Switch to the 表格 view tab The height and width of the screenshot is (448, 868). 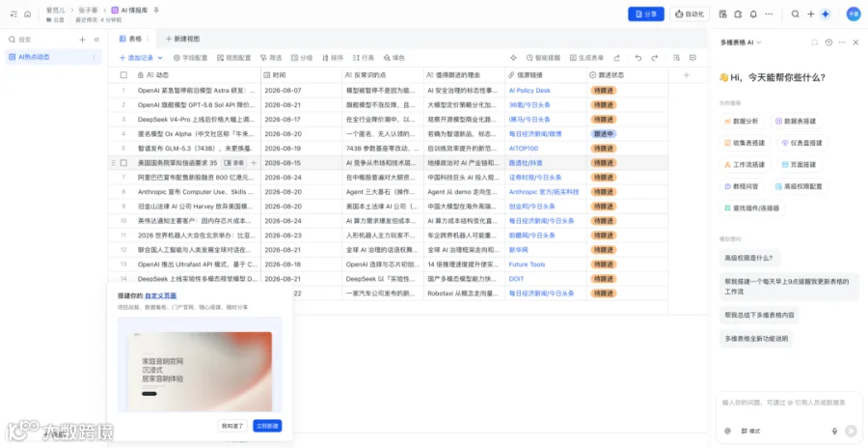click(131, 39)
